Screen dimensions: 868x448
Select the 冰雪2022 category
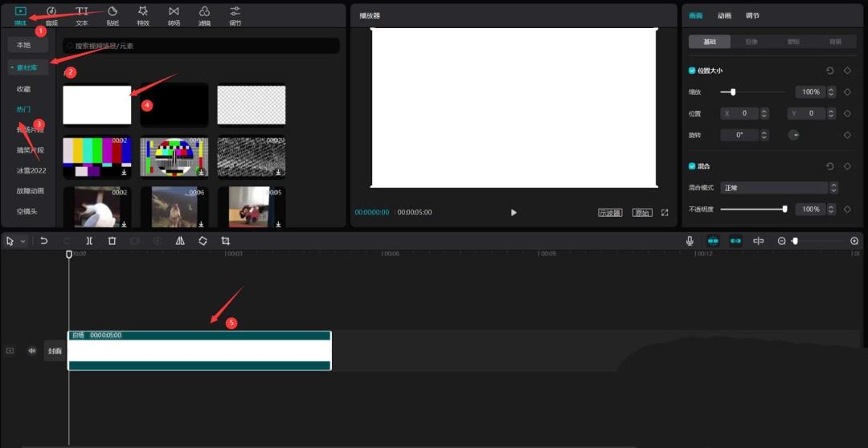(x=31, y=170)
